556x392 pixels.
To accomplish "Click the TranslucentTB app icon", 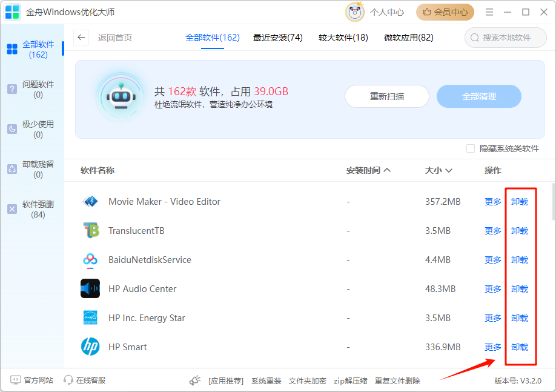I will point(90,231).
